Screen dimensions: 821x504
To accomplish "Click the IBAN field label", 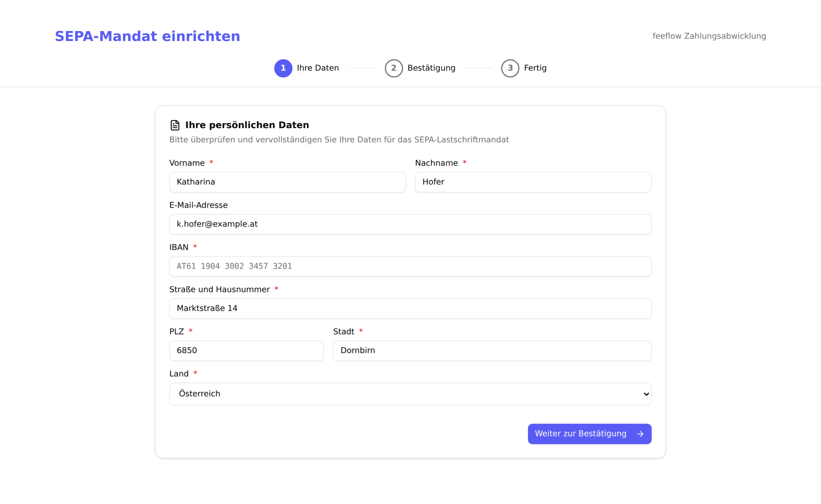I will 179,247.
